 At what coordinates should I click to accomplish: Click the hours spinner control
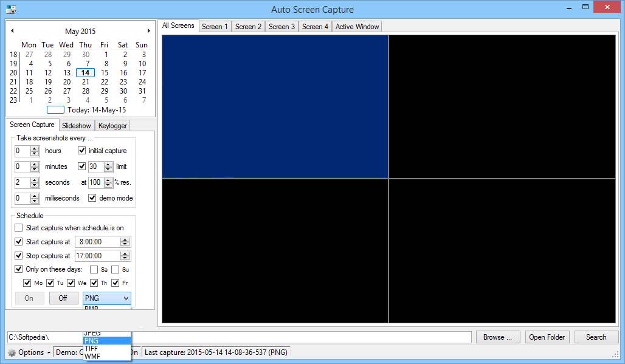pyautogui.click(x=35, y=151)
